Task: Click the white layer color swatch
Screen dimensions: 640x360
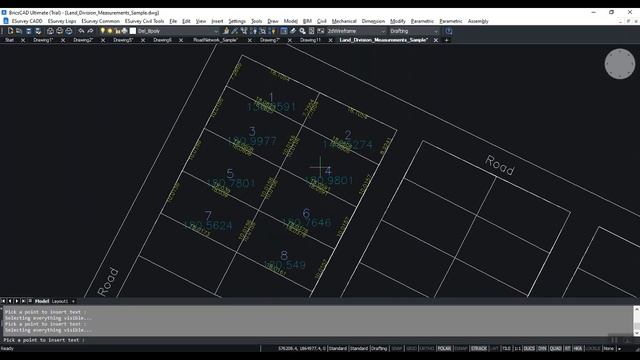Action: (133, 31)
